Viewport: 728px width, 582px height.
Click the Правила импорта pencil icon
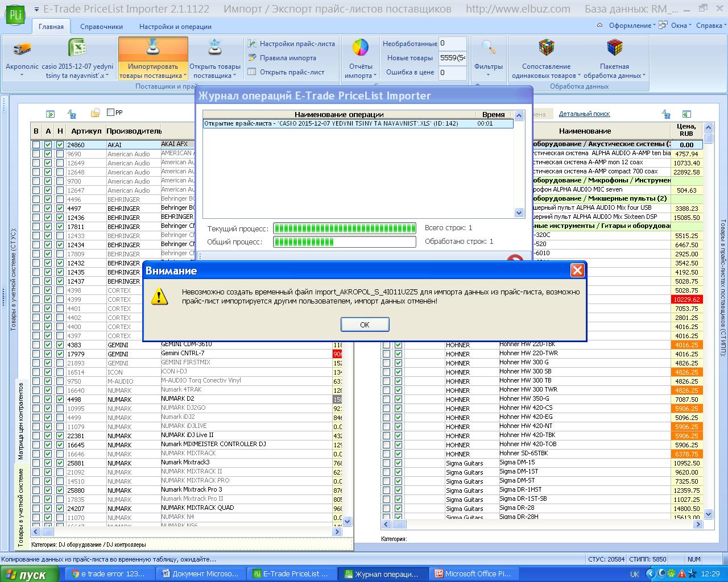point(252,58)
